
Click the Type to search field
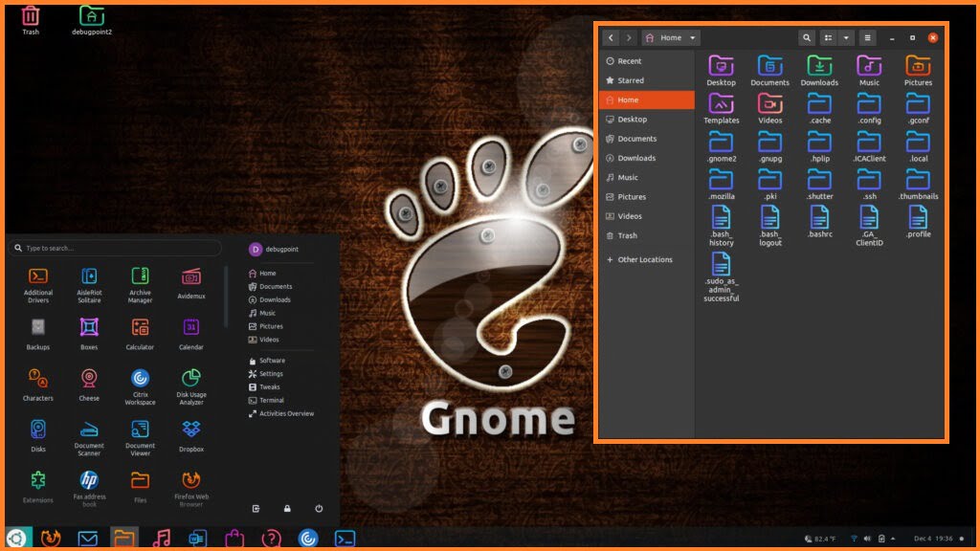click(116, 248)
